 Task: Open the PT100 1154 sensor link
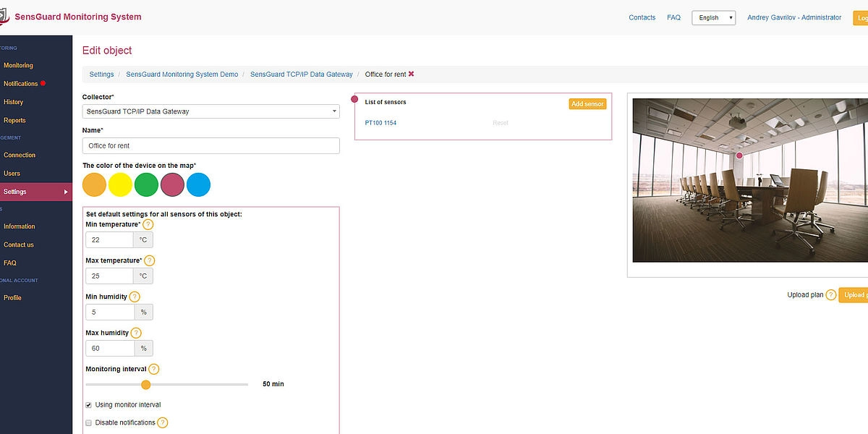380,123
